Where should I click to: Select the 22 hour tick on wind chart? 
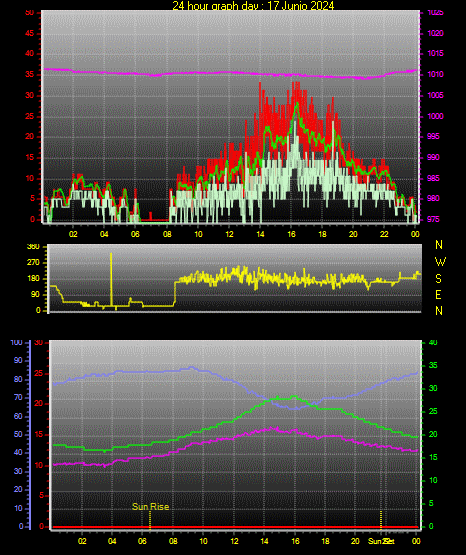[x=384, y=234]
